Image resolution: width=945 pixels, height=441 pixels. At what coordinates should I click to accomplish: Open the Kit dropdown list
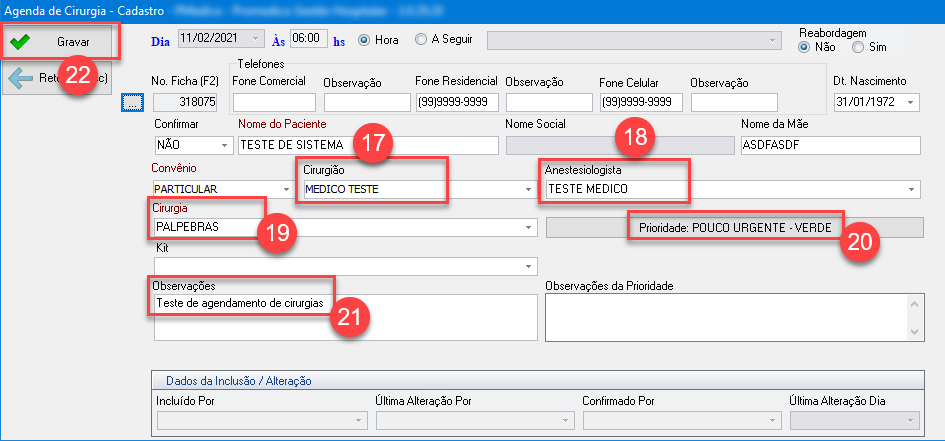coord(527,266)
